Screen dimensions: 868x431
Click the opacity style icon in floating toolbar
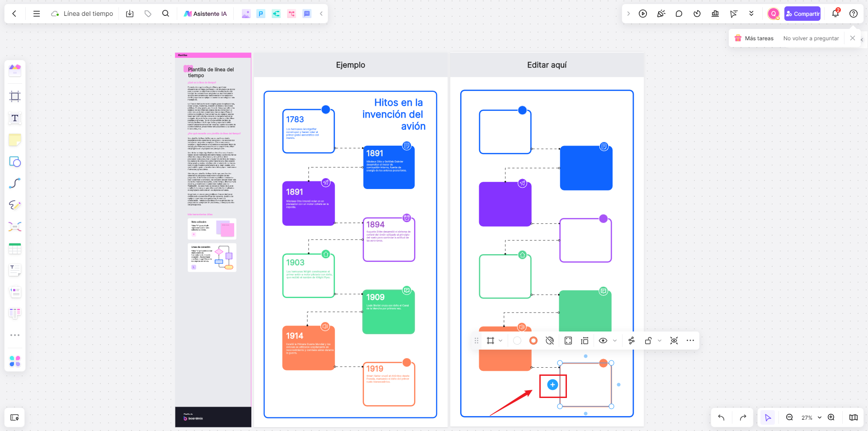pos(550,341)
